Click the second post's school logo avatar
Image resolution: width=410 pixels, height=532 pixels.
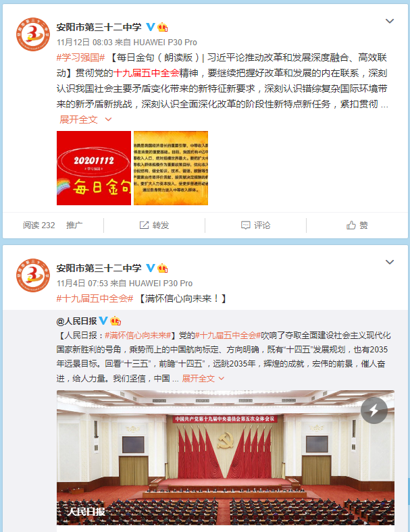[33, 275]
